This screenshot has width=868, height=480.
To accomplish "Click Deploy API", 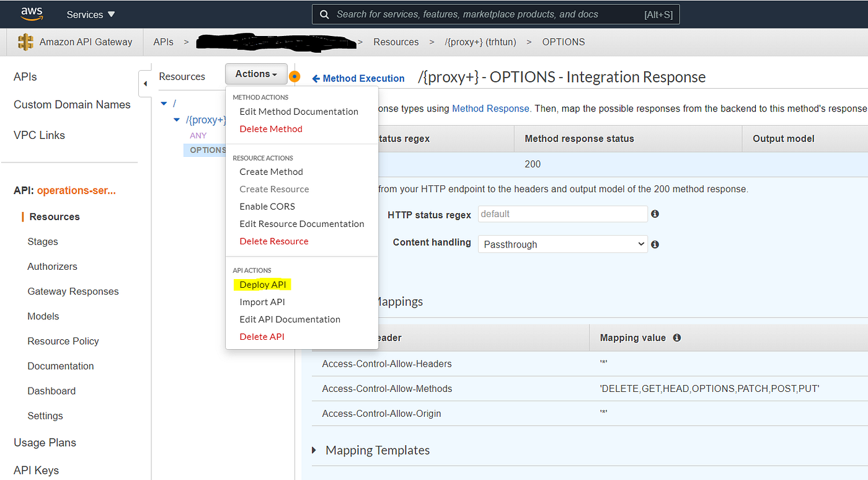I will click(x=263, y=285).
